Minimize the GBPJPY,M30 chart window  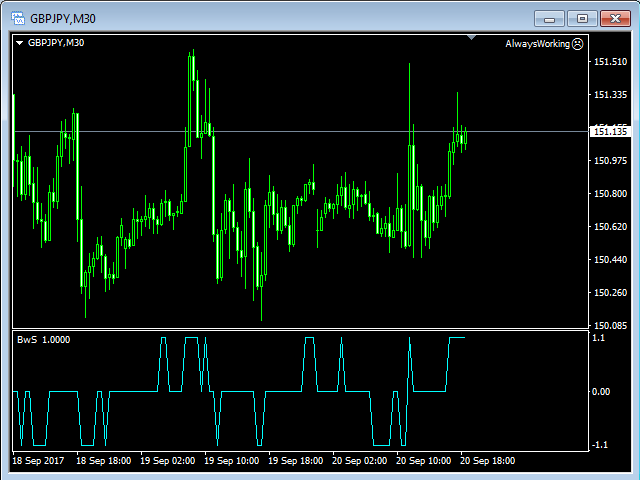click(x=550, y=18)
